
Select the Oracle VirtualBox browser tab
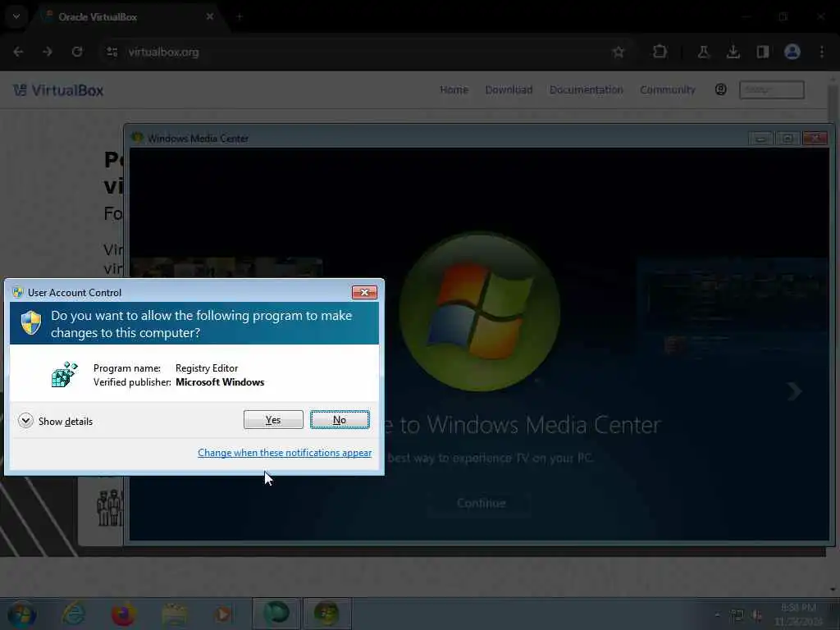129,16
